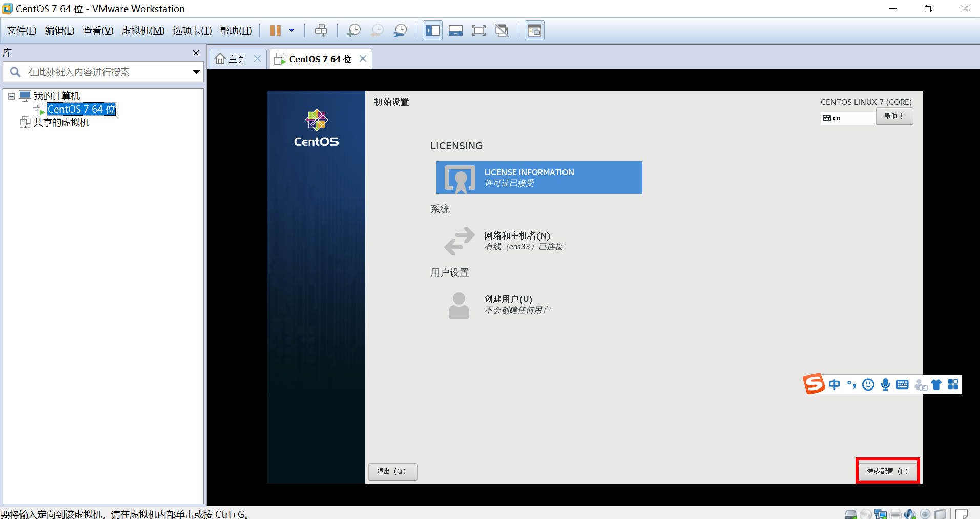Click the 帮助! help button
980x519 pixels.
click(894, 116)
